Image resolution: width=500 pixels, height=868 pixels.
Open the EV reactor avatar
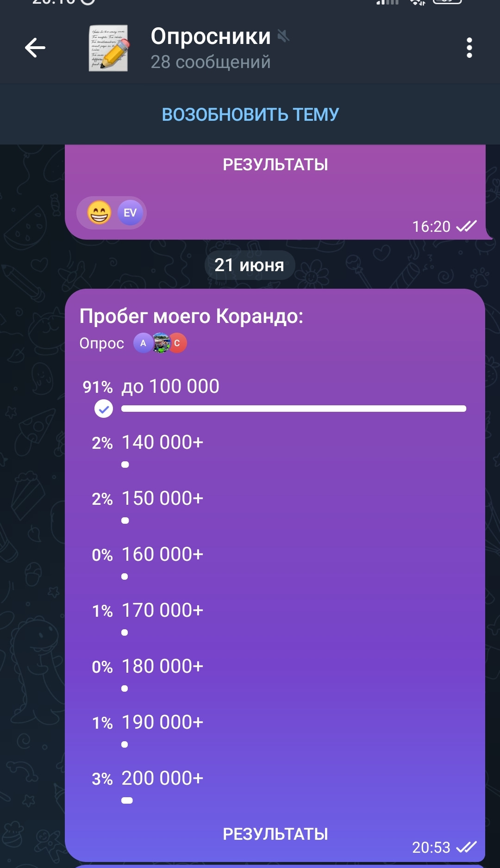[130, 213]
